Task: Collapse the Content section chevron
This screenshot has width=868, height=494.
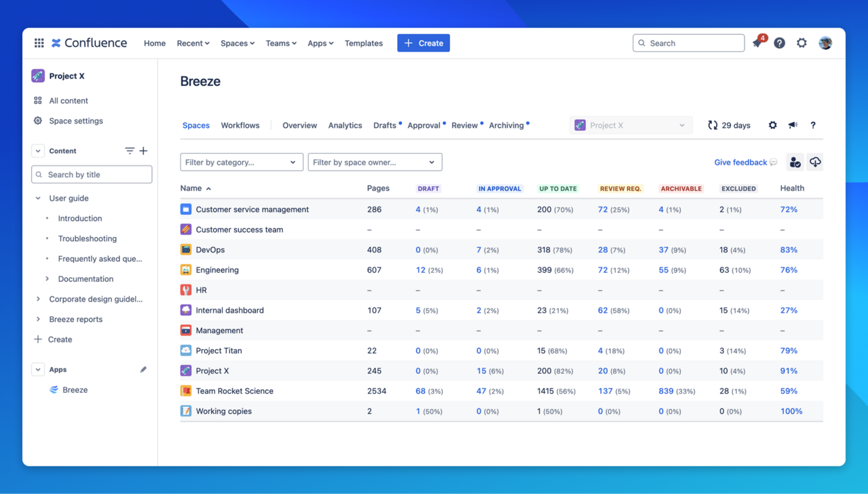Action: [38, 151]
